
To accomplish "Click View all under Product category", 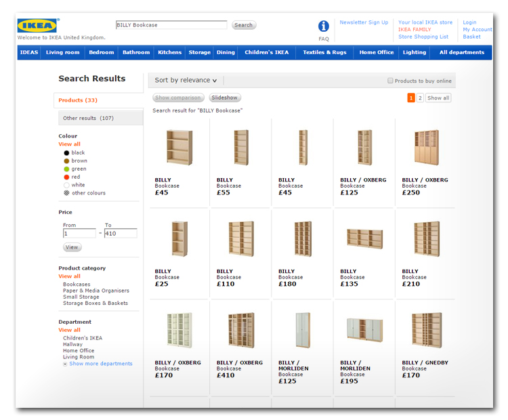I will coord(69,276).
